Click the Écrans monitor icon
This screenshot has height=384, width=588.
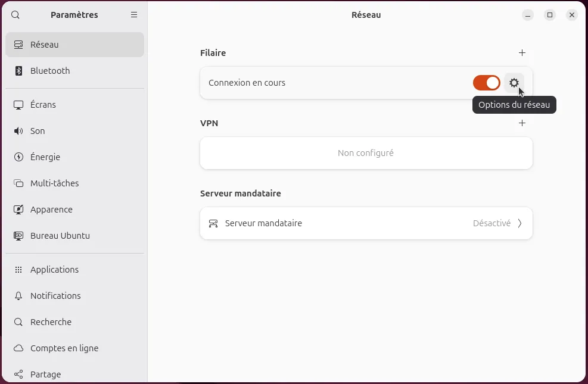coord(18,105)
